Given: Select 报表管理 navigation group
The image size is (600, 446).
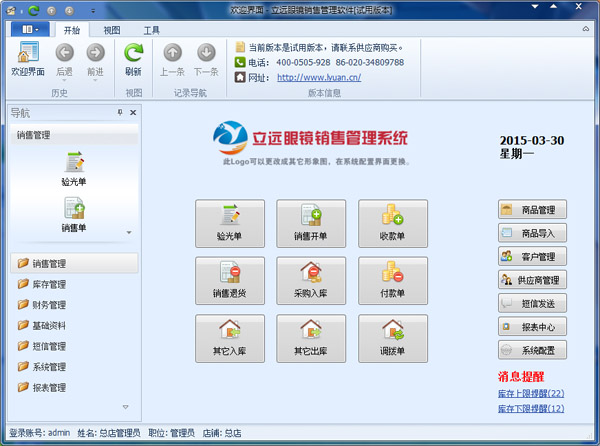Looking at the screenshot, I should (74, 387).
